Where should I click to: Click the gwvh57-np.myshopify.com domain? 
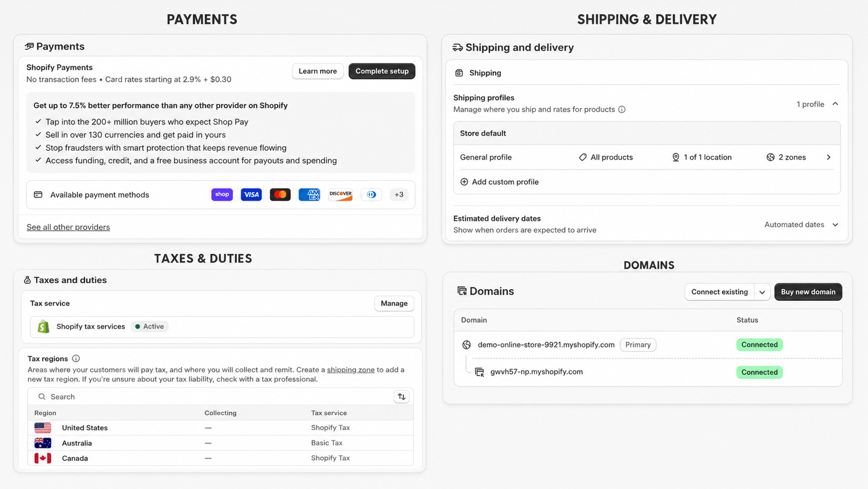tap(536, 372)
